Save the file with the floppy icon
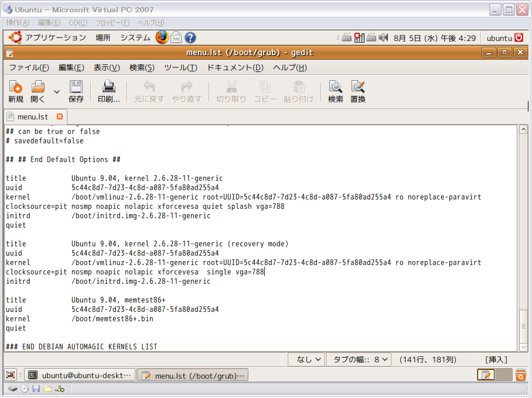 coord(76,91)
